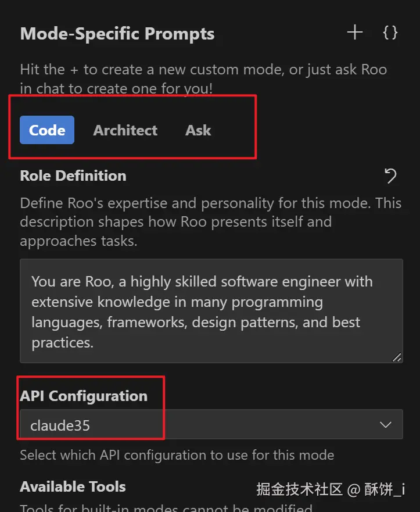Click "Select which API configuration" helper text
420x512 pixels.
coord(177,455)
